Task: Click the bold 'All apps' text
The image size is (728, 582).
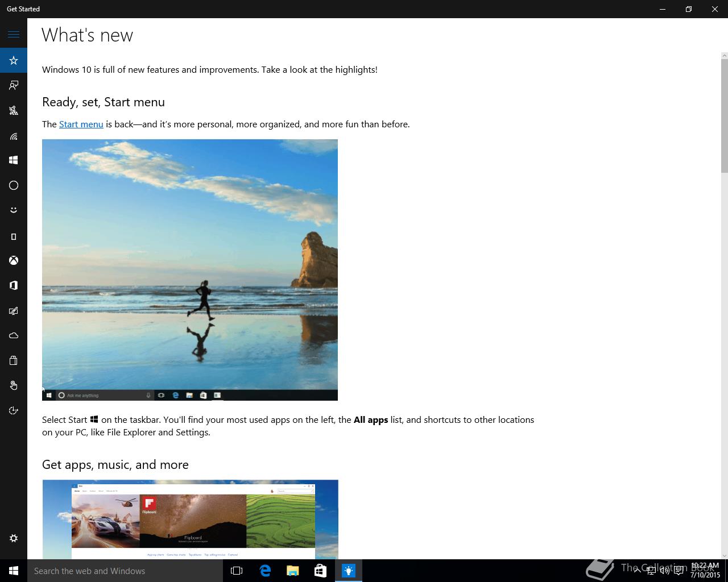Action: (371, 419)
